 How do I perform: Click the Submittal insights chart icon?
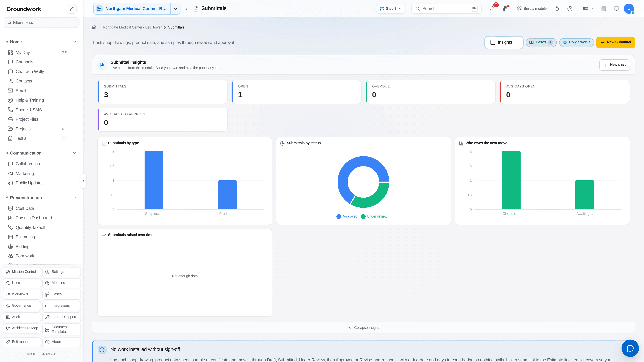[102, 65]
